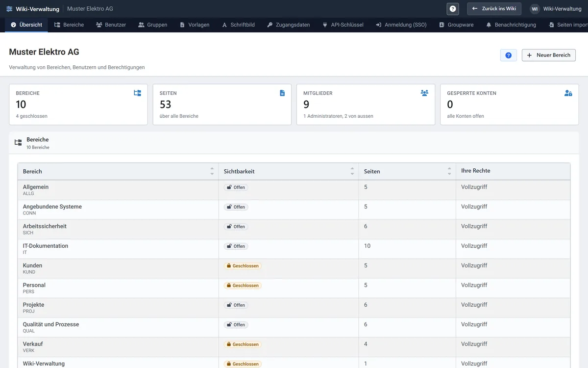
Task: Click the Mitglieder card people icon
Action: pyautogui.click(x=424, y=93)
